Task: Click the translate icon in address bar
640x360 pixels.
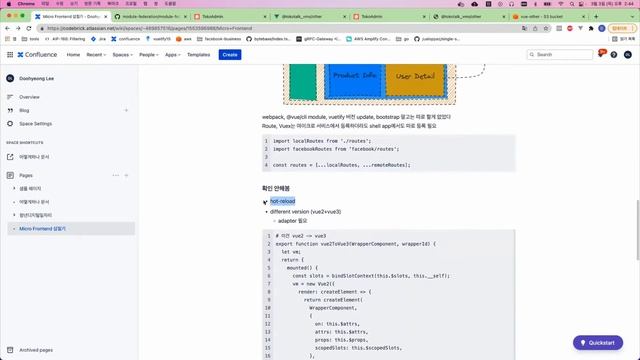Action: click(x=524, y=28)
